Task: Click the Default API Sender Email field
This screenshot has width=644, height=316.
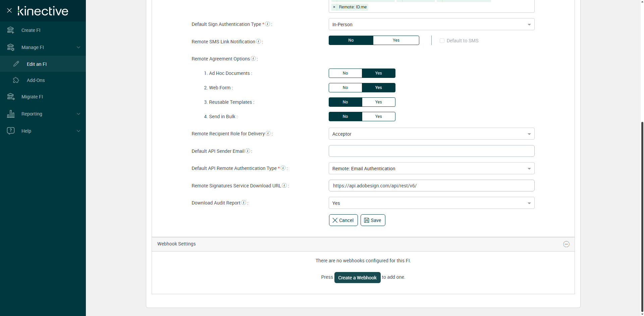Action: [431, 151]
